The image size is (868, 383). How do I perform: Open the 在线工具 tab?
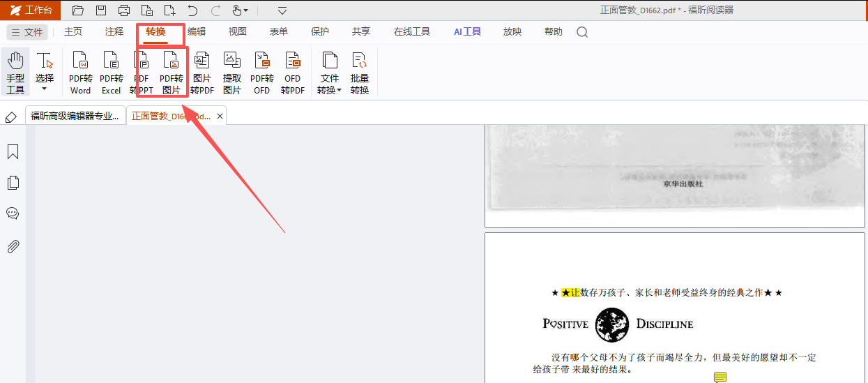click(x=412, y=32)
